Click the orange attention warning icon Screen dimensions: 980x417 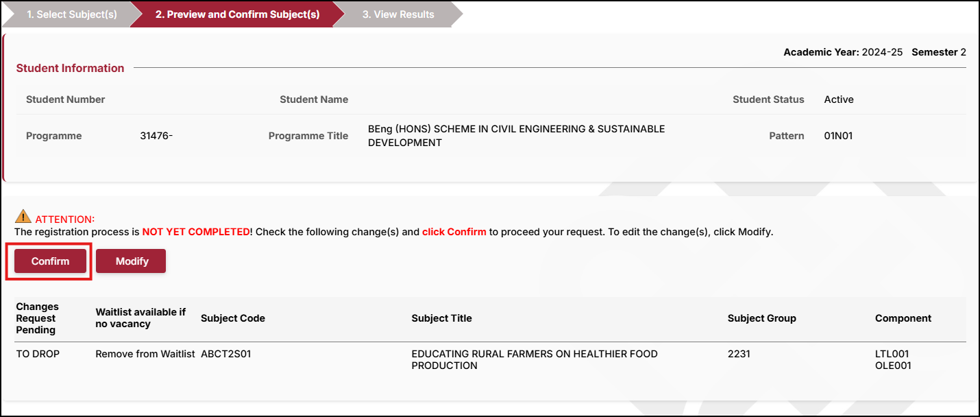pos(23,217)
